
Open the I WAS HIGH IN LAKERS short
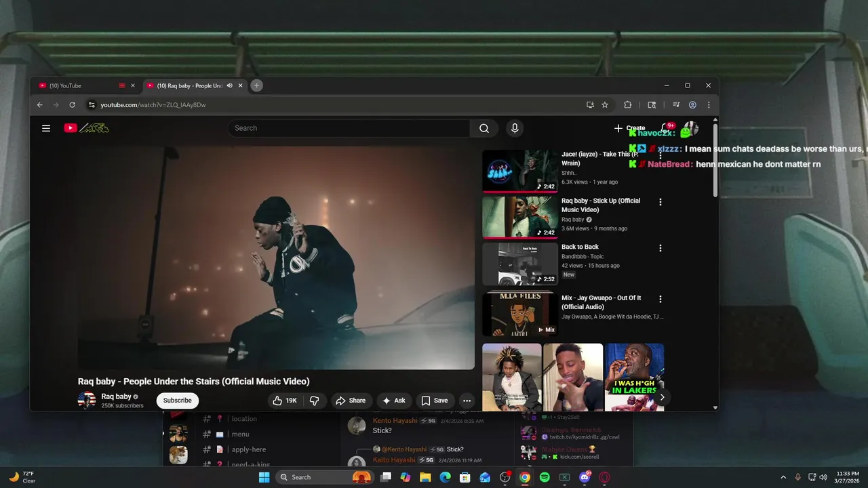click(x=634, y=377)
